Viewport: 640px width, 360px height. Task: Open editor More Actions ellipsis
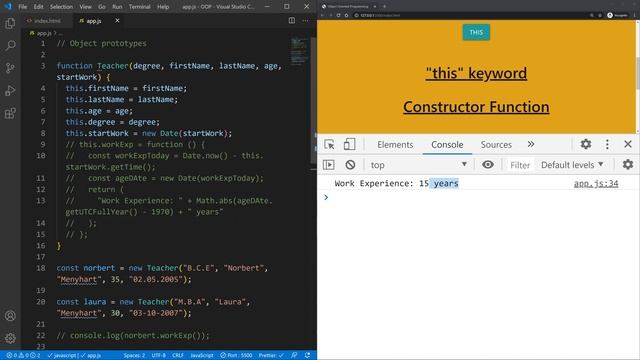305,20
